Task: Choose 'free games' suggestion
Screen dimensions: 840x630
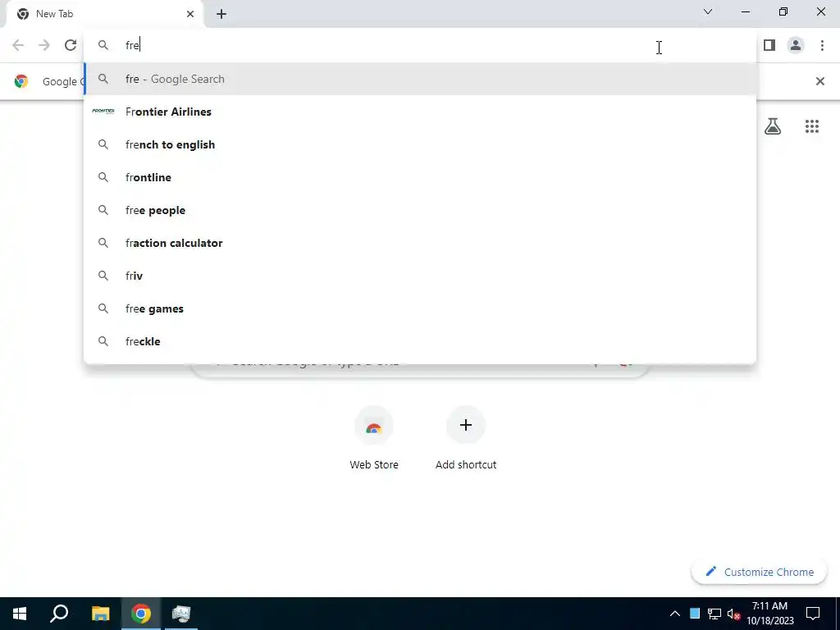Action: point(420,308)
